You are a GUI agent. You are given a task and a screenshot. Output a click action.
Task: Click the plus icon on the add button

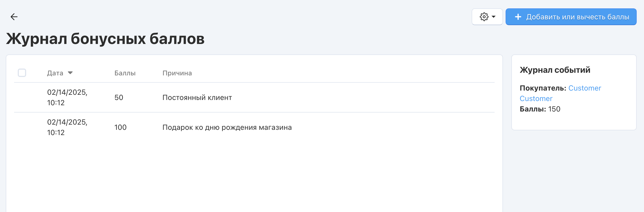click(x=518, y=17)
